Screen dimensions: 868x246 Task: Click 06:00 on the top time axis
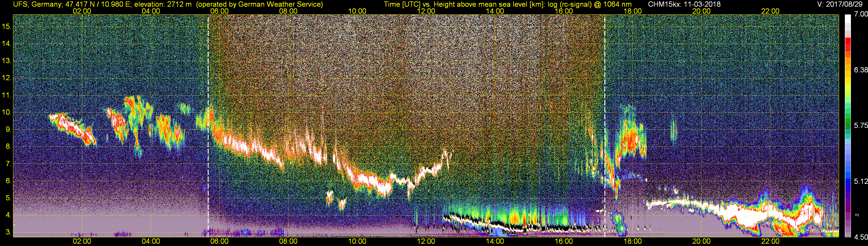pos(220,11)
